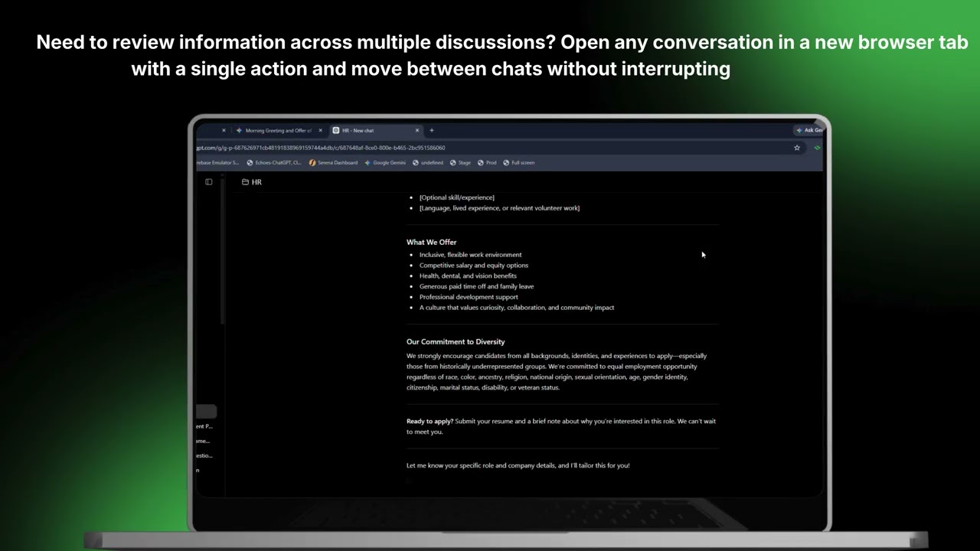The width and height of the screenshot is (980, 551).
Task: Open the Full screen bookmark
Action: pos(519,163)
